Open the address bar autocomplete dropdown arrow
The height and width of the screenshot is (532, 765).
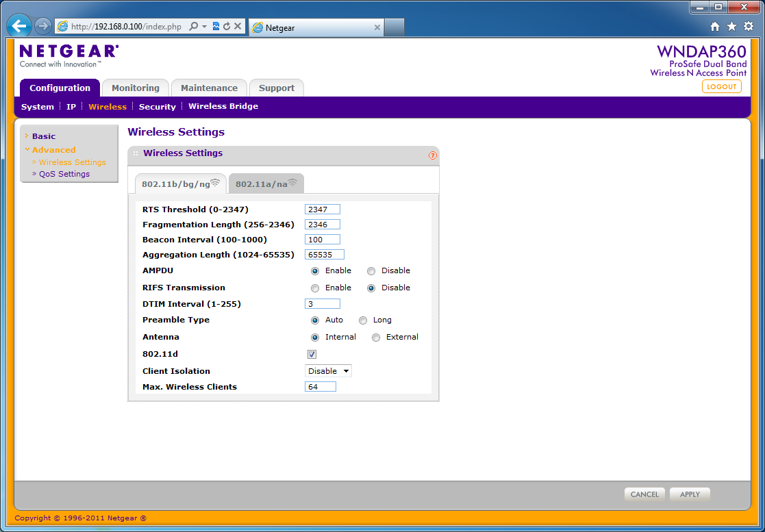click(x=204, y=26)
